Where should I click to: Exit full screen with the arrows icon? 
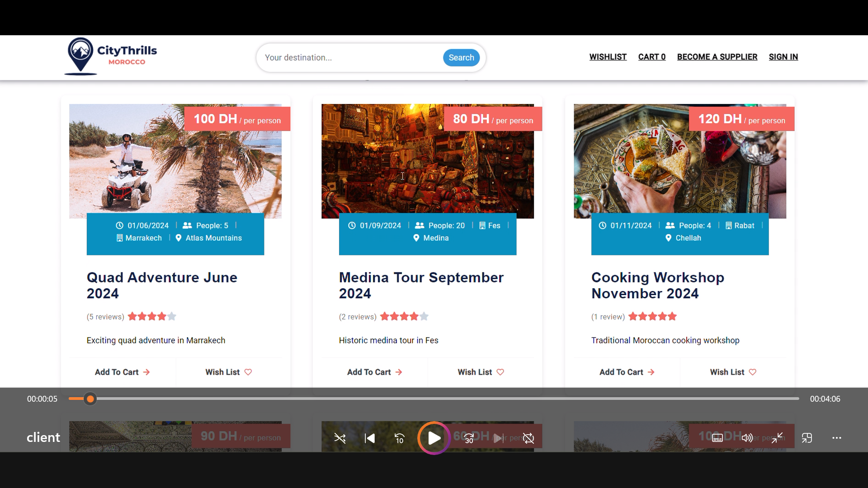[777, 438]
